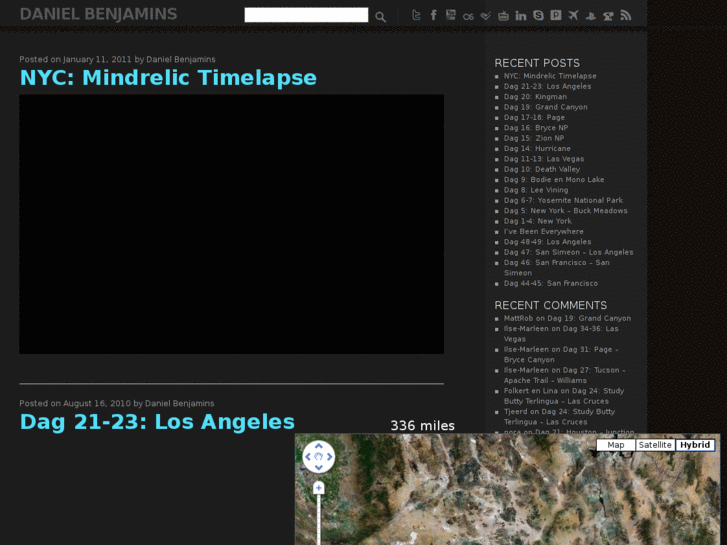Screen dimensions: 727x545
Task: Open Ilse-Marleen comment on Dag 27: Tucson
Action: coord(564,375)
